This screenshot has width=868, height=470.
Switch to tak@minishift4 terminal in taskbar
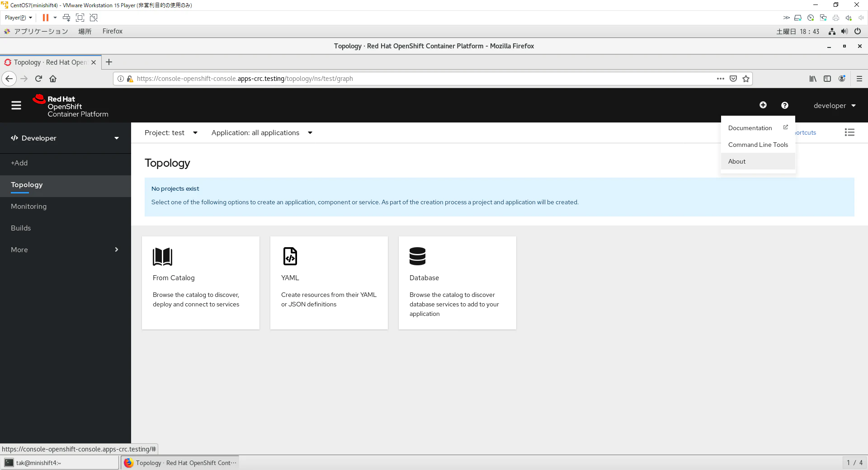[x=60, y=463]
